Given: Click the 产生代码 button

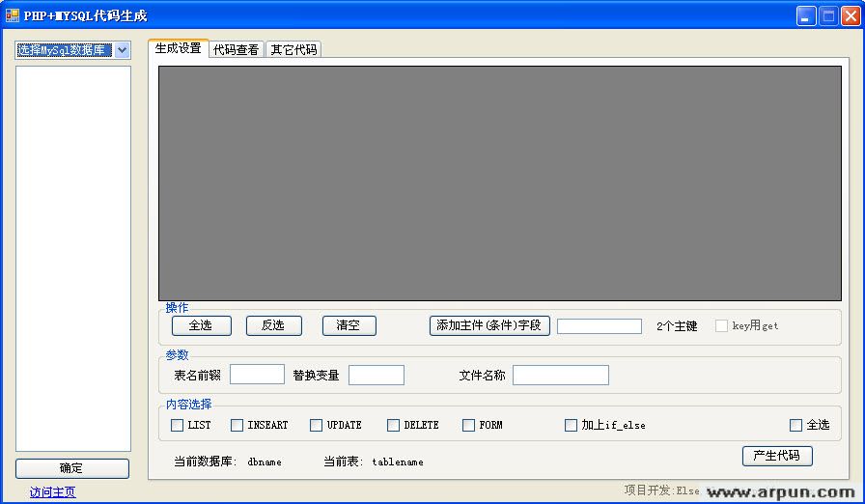Looking at the screenshot, I should pyautogui.click(x=777, y=456).
